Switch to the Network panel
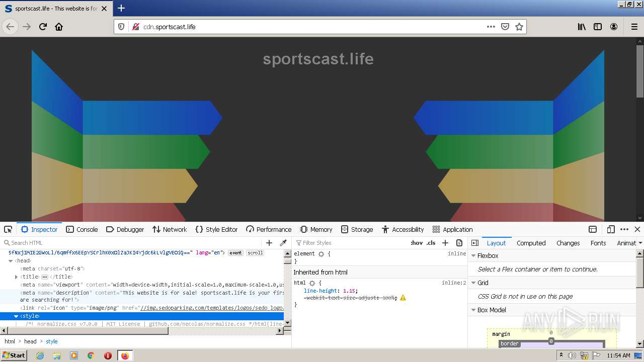 (x=170, y=229)
